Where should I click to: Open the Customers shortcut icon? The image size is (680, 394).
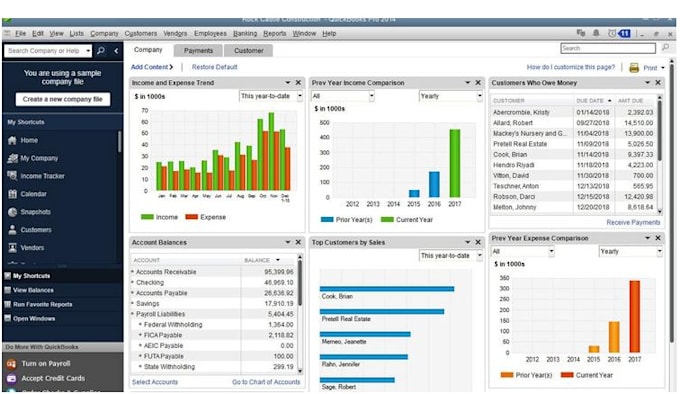(x=12, y=230)
